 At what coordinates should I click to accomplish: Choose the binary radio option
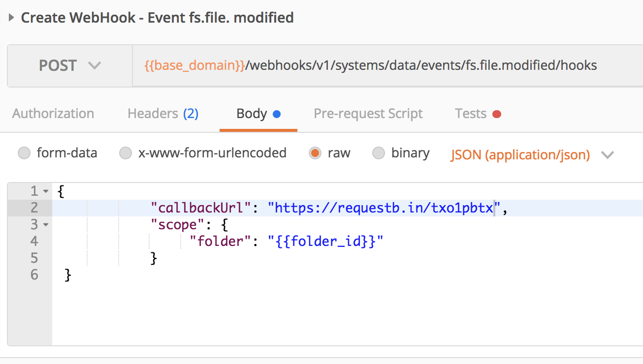379,153
